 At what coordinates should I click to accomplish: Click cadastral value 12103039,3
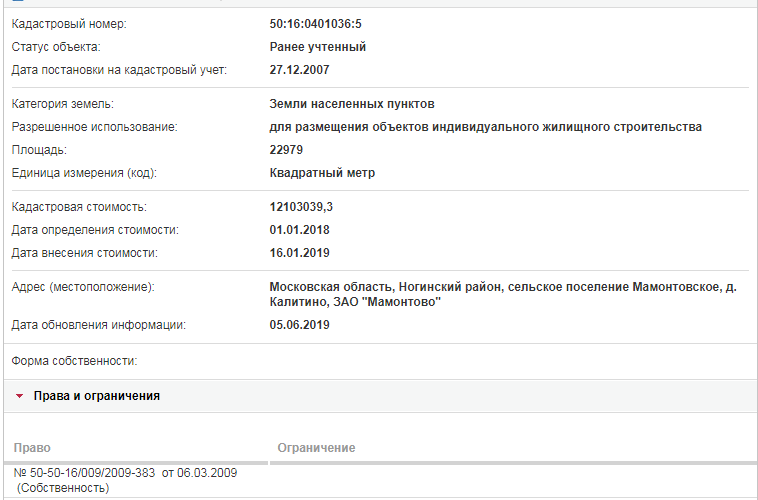[301, 207]
